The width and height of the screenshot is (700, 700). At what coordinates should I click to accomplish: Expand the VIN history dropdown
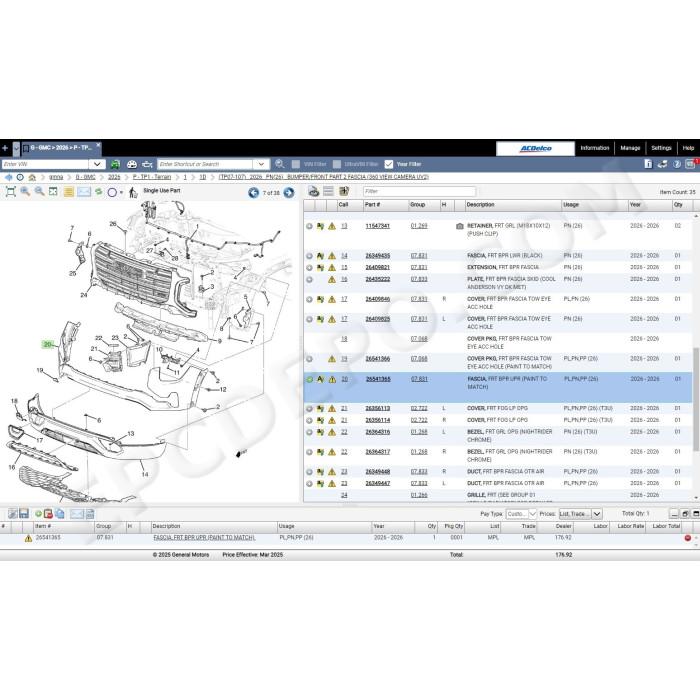coord(97,164)
